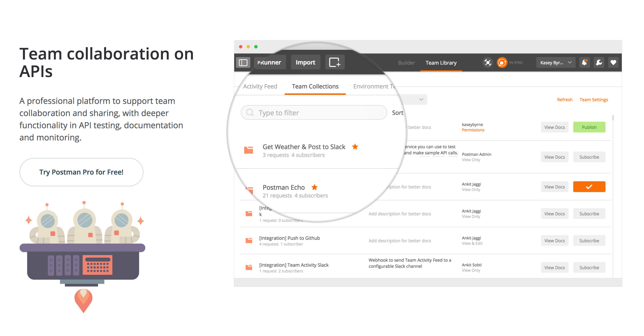Subscribe to the Postman Admin collection
Viewport: 644px width, 336px height.
tap(589, 157)
